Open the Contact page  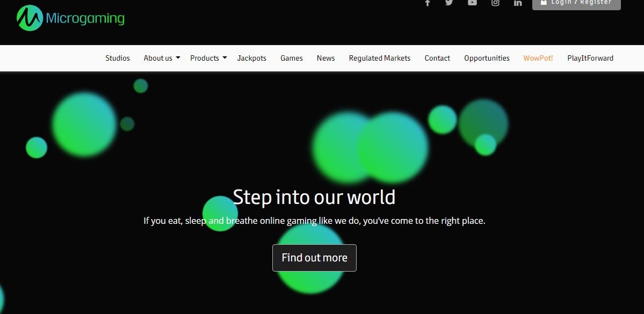[x=437, y=58]
